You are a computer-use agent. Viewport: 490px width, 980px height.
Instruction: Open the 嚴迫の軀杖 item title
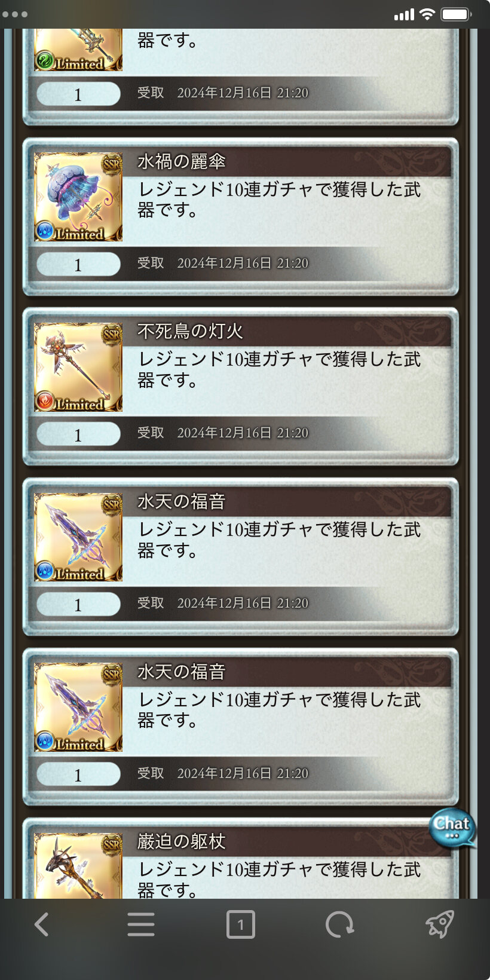point(182,842)
